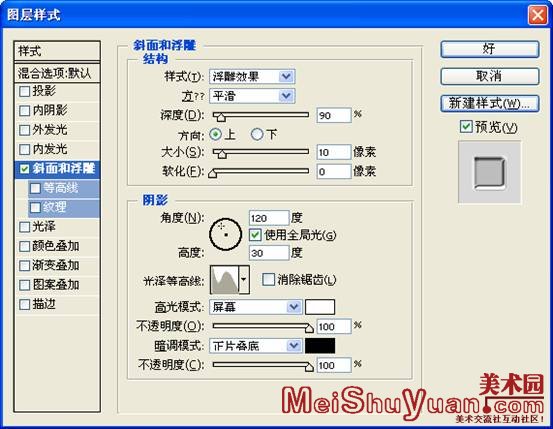Screen dimensions: 553x429
Task: Enable the 投影 drop shadow checkbox
Action: coord(24,91)
